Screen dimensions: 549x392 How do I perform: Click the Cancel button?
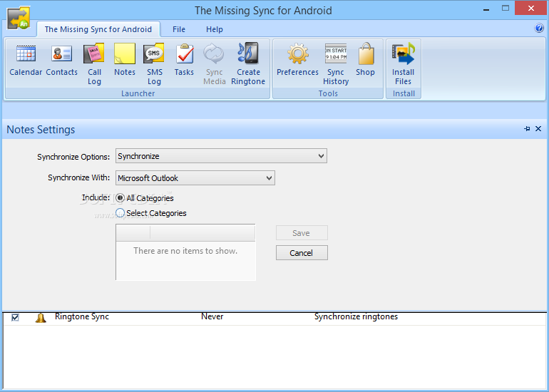click(302, 253)
